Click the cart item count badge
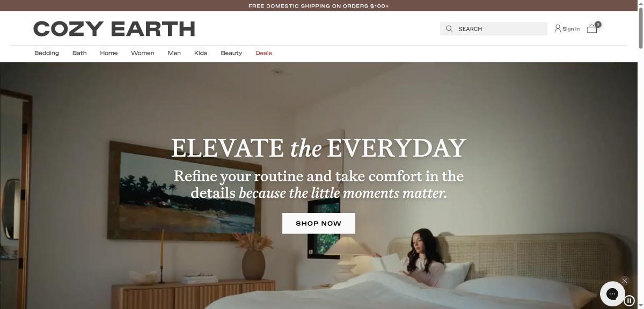 pos(598,24)
